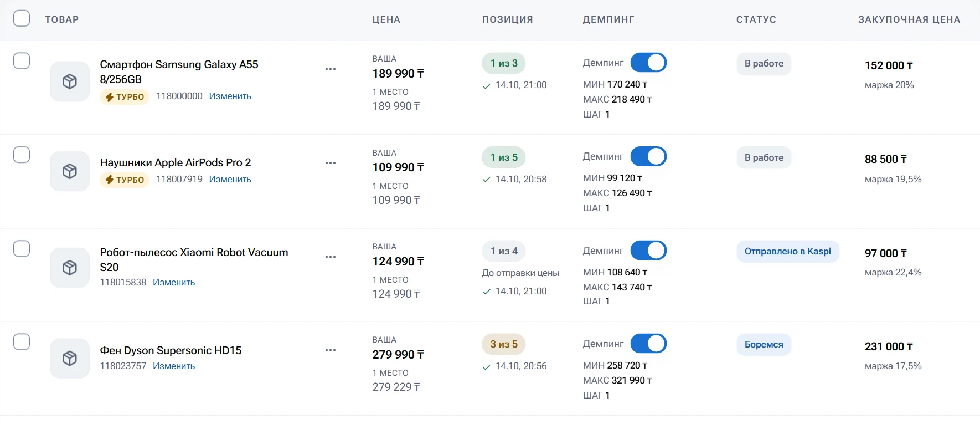980x424 pixels.
Task: Click the ЦЕНА column header
Action: 386,19
